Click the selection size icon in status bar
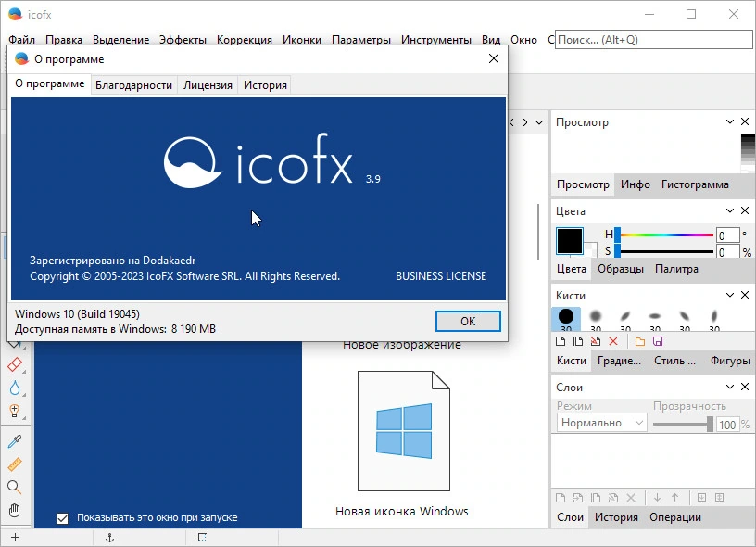The height and width of the screenshot is (547, 756). pos(202,538)
